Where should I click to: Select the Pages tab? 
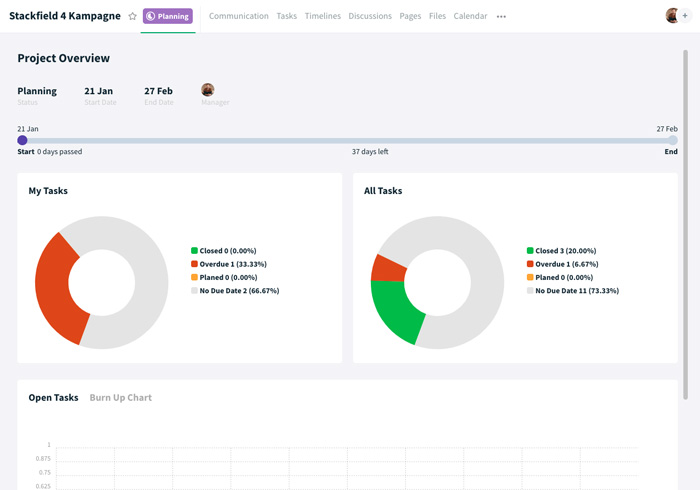[410, 16]
